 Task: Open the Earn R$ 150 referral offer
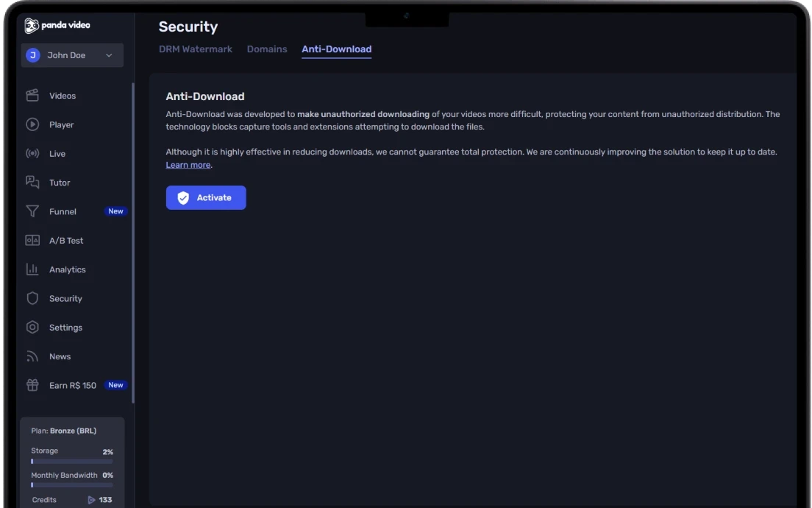(x=72, y=384)
